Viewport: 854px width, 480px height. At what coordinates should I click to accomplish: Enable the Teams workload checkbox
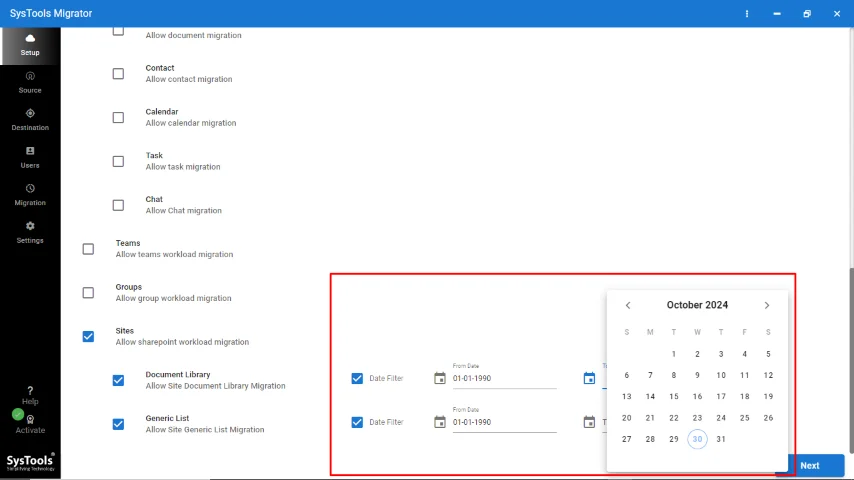tap(88, 249)
